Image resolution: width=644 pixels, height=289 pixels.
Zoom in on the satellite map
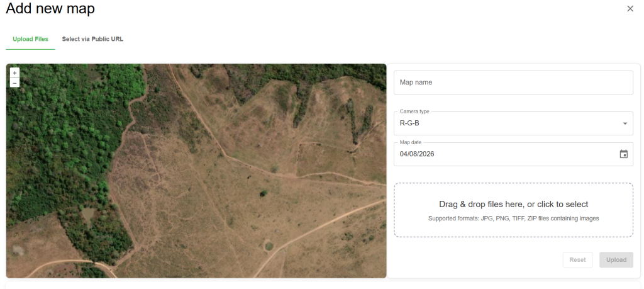pyautogui.click(x=15, y=73)
